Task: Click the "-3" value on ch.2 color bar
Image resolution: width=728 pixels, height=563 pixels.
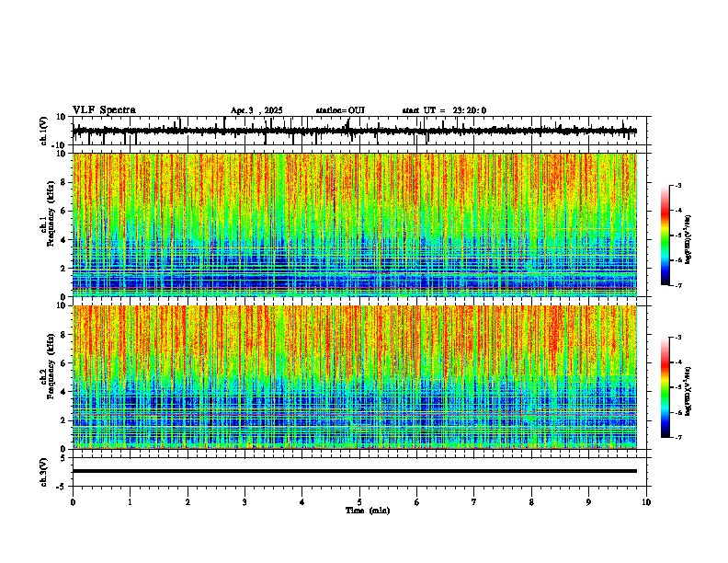Action: tap(677, 338)
